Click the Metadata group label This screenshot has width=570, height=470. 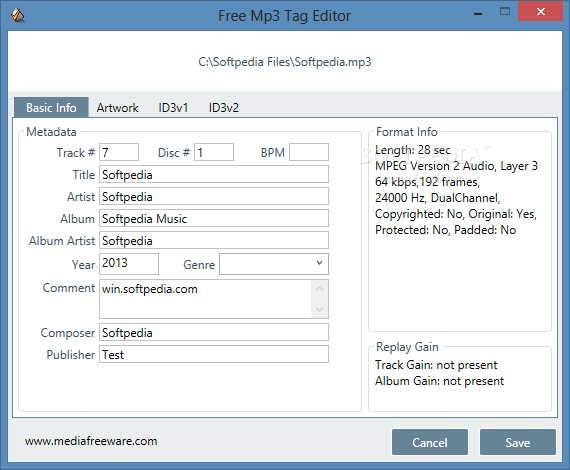tap(51, 132)
